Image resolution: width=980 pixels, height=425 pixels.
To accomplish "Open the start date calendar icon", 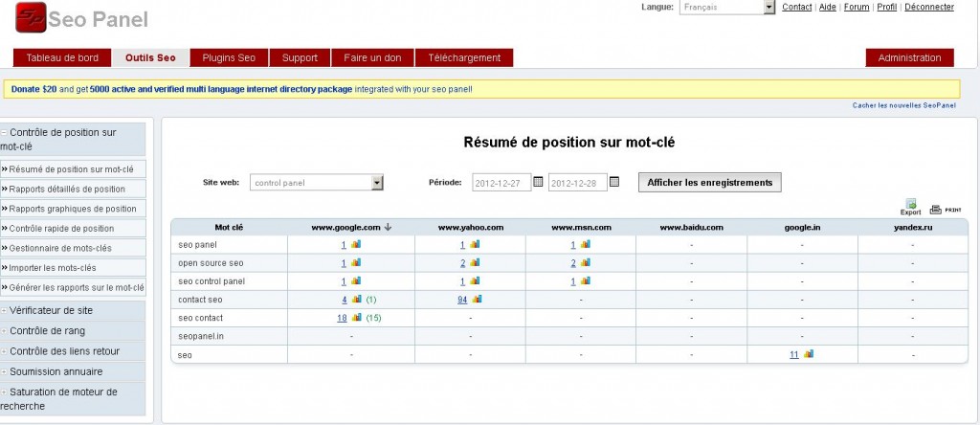I will [538, 182].
